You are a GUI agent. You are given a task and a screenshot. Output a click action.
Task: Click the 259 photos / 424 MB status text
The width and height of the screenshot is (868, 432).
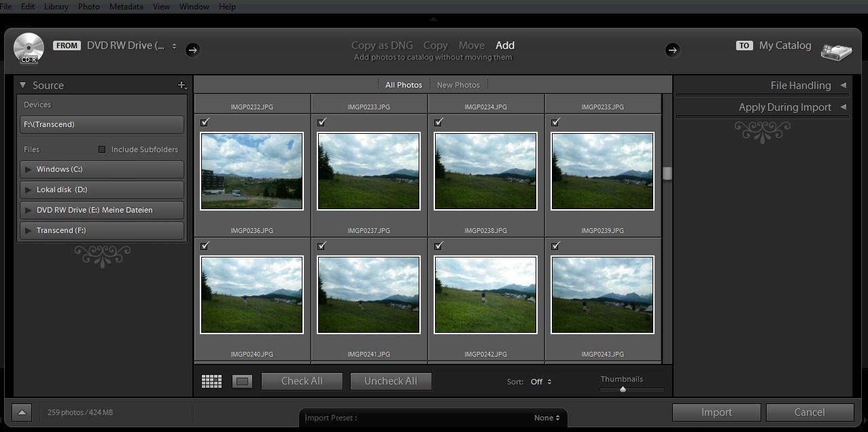point(80,412)
